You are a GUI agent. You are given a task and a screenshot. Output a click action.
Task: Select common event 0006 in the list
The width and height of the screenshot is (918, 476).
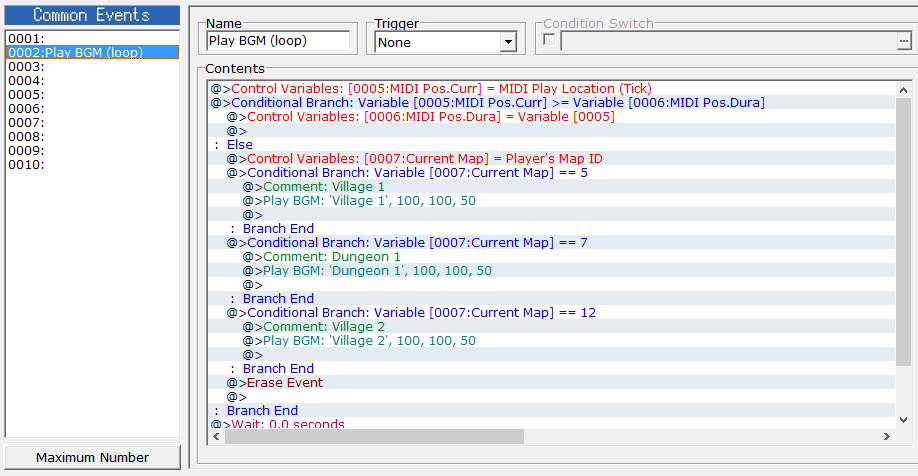(x=92, y=109)
